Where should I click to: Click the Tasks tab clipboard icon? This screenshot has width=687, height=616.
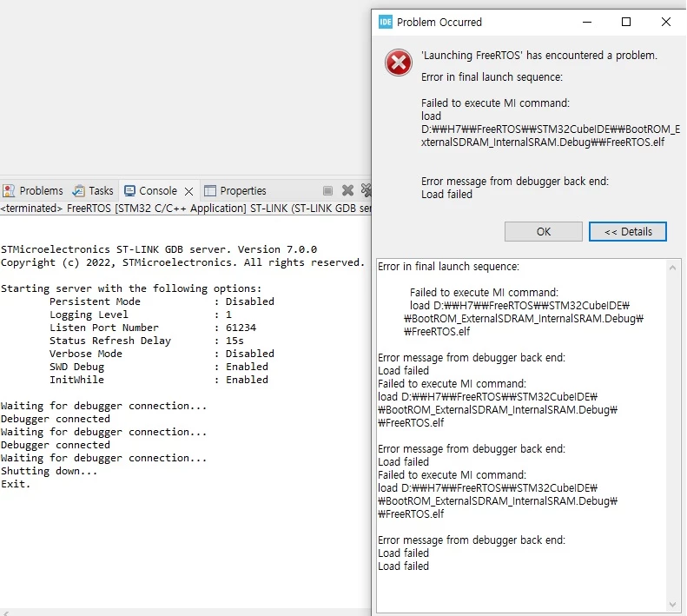[x=79, y=191]
